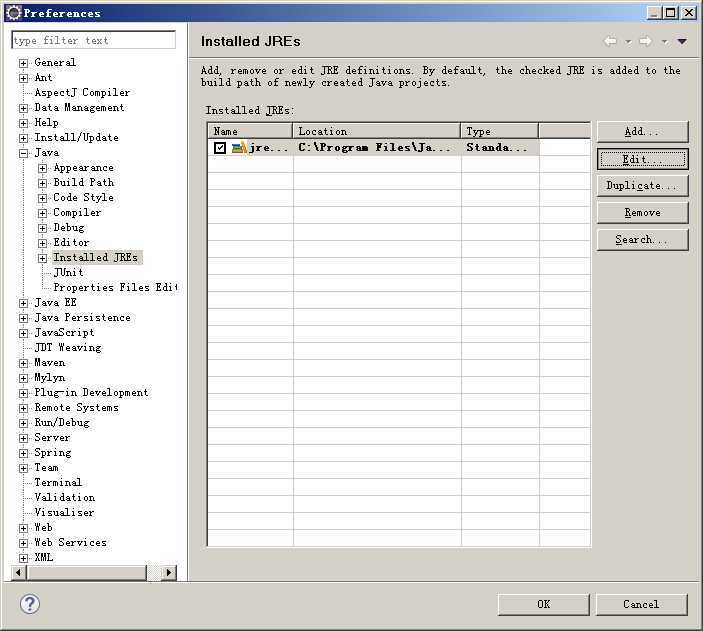Select Java EE in the tree
703x631 pixels.
(56, 302)
